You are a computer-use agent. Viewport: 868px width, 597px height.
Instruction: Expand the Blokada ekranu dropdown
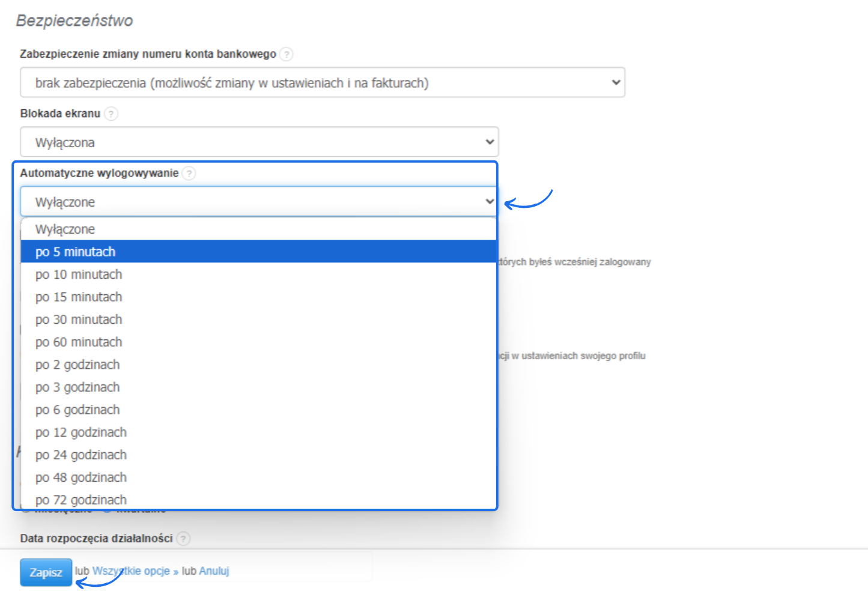pos(259,142)
